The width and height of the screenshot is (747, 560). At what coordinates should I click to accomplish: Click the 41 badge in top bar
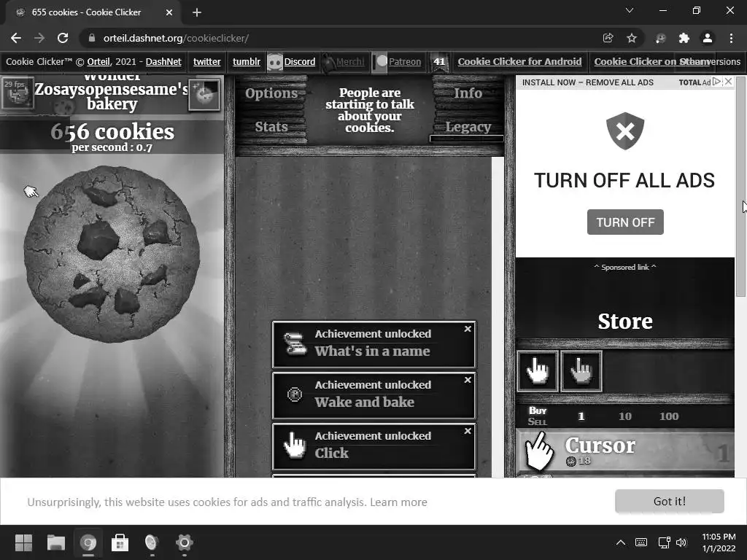pos(439,62)
